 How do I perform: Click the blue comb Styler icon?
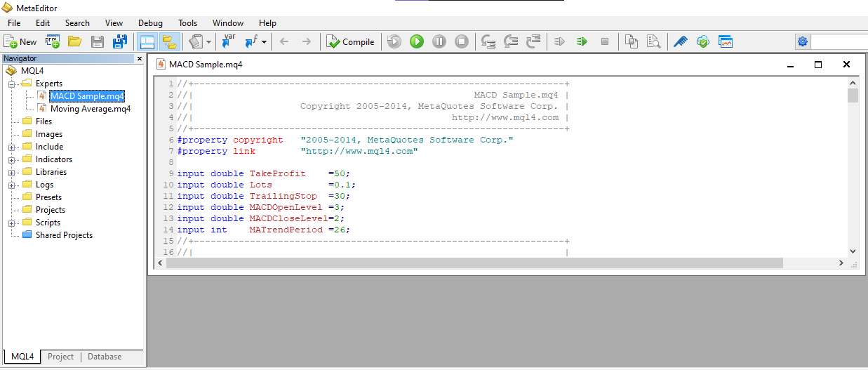pyautogui.click(x=681, y=41)
